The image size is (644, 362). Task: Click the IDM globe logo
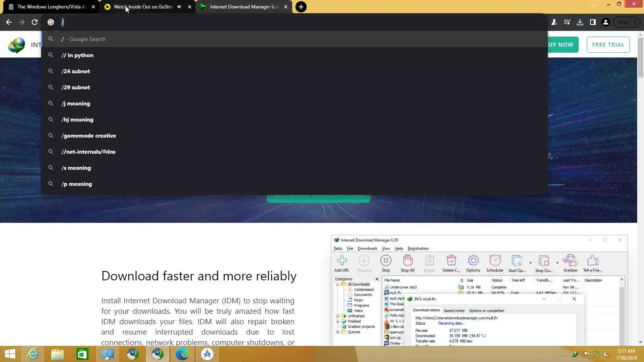pos(17,45)
